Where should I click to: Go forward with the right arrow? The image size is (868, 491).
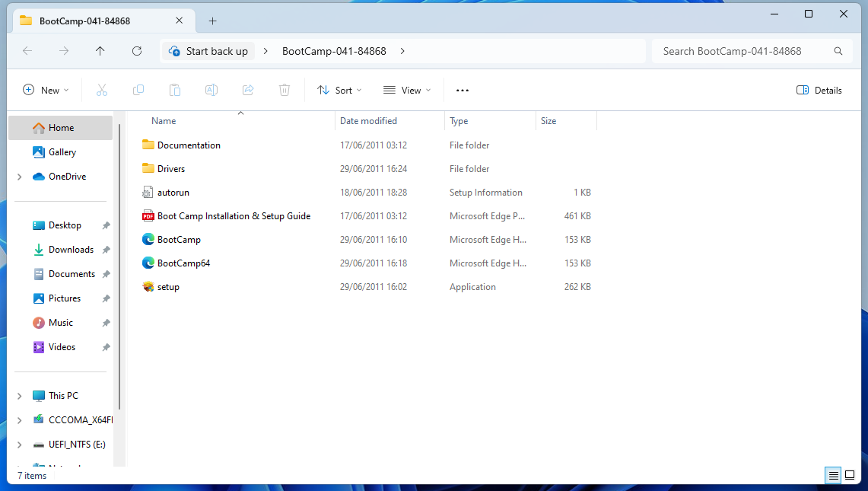click(64, 51)
